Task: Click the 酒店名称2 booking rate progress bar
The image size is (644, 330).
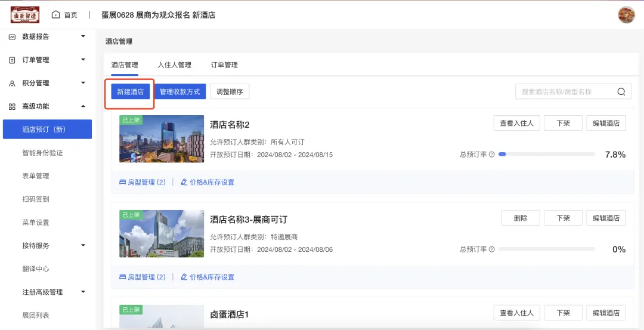Action: tap(546, 155)
